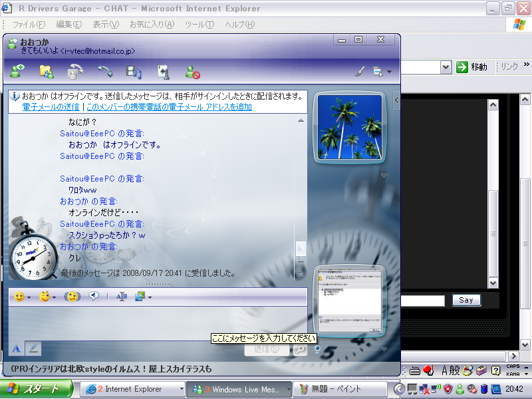Expand the smiley emoticon dropdown

click(x=29, y=297)
